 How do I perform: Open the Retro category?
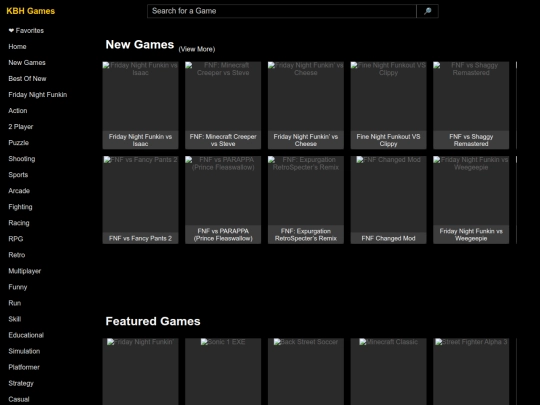pos(17,255)
